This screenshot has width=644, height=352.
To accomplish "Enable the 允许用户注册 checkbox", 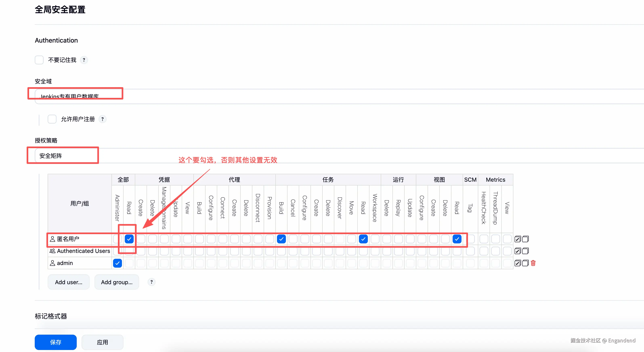I will (52, 119).
